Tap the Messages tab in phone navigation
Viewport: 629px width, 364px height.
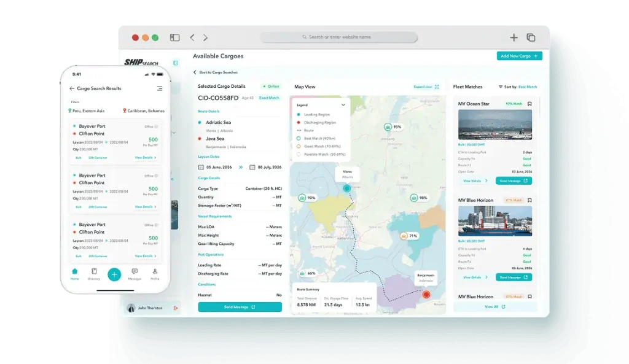point(135,274)
